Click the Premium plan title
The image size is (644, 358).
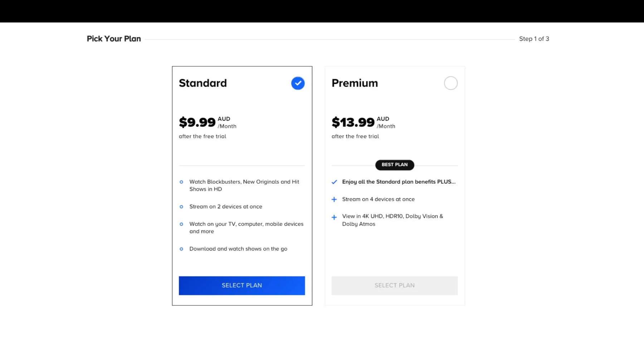355,83
